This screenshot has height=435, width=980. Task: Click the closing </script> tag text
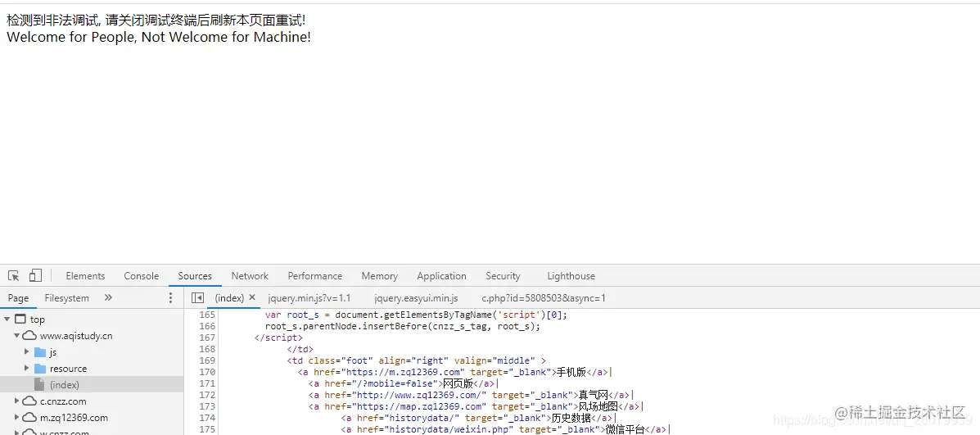[x=278, y=338]
